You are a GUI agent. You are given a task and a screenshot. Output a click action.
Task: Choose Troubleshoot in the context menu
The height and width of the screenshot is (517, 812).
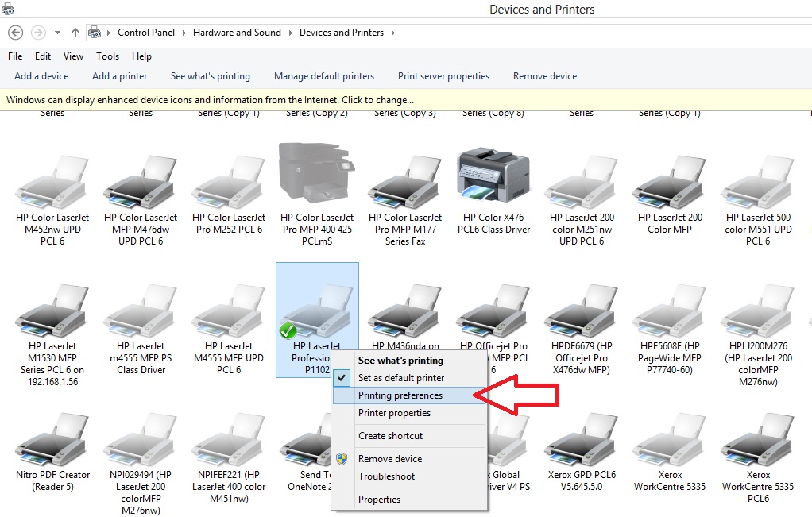pos(408,476)
